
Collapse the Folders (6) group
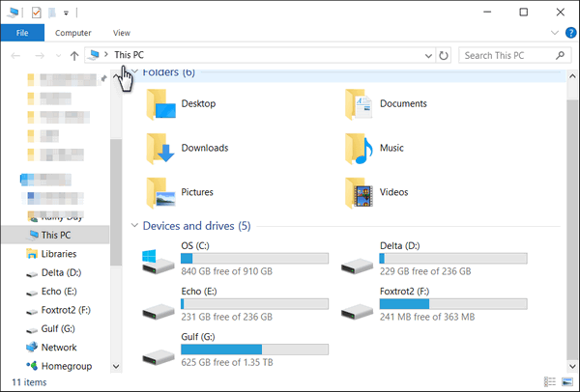pyautogui.click(x=135, y=71)
